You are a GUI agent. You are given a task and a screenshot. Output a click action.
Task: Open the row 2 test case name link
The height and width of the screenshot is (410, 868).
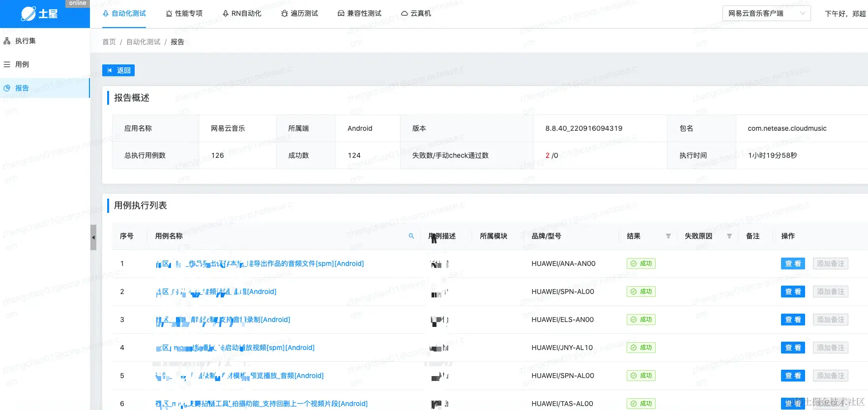coord(216,292)
